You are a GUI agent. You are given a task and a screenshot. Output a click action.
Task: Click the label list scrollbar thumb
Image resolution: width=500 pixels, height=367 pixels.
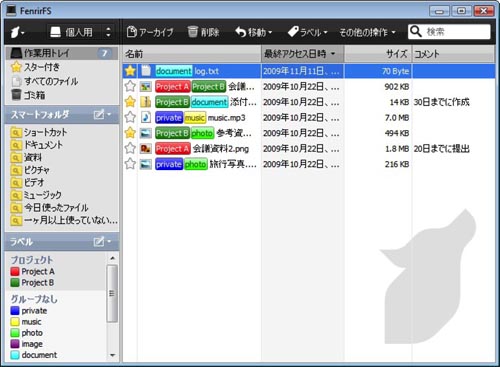point(112,294)
